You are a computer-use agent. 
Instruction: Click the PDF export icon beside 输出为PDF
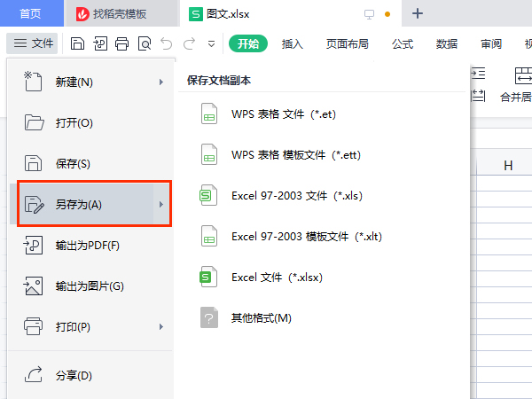pyautogui.click(x=33, y=245)
